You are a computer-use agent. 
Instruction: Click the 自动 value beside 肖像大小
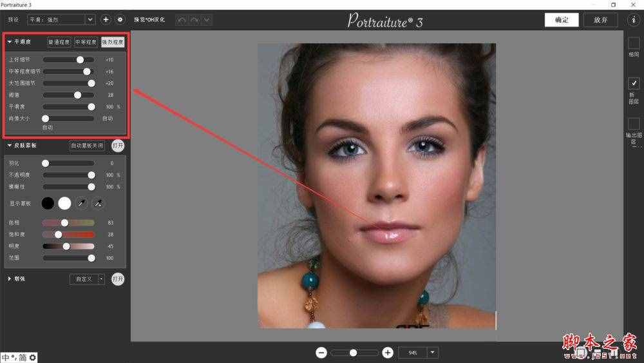(x=108, y=119)
